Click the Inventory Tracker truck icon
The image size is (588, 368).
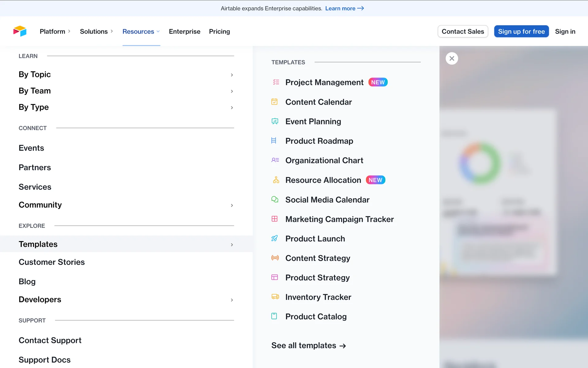(x=275, y=297)
